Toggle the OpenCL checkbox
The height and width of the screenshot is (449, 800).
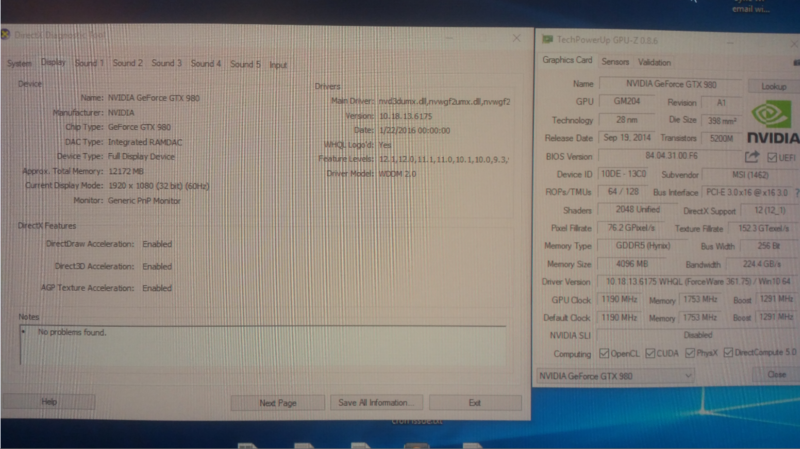pyautogui.click(x=604, y=353)
